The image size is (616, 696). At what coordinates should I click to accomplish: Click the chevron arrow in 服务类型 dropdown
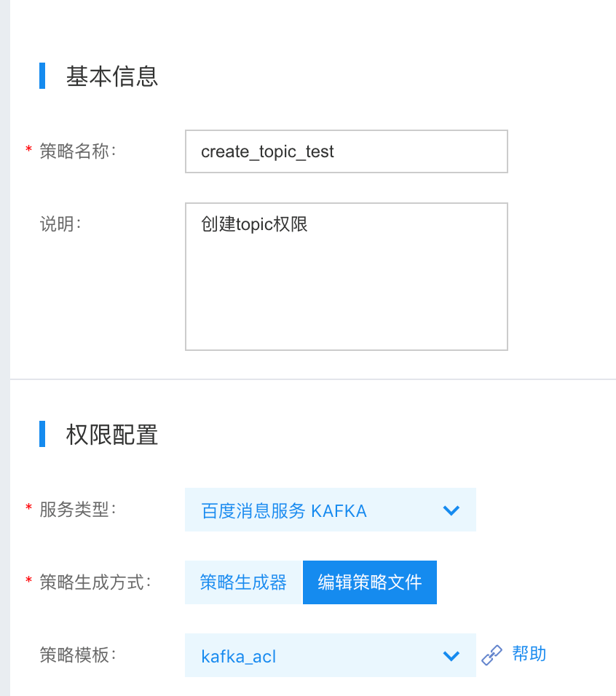451,510
